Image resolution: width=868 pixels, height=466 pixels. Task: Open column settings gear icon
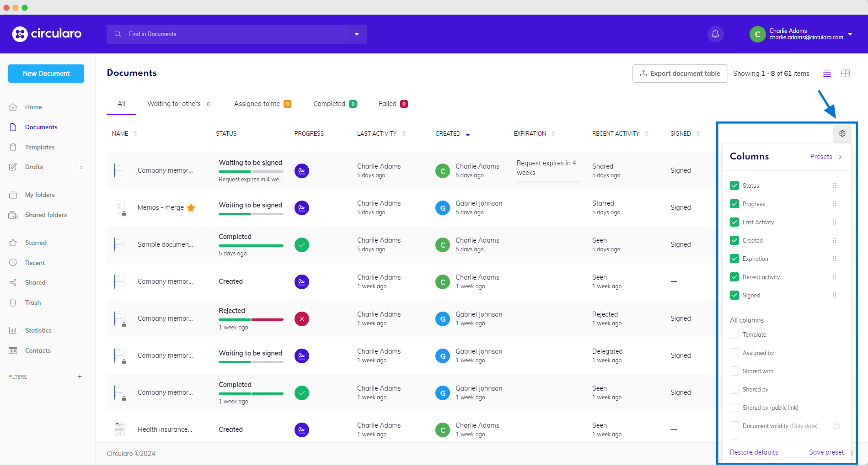[x=842, y=133]
